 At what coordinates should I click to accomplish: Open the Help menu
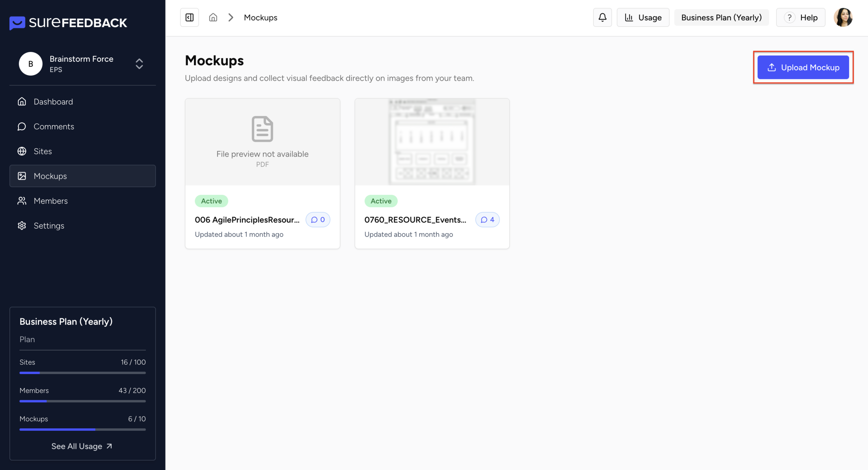(x=801, y=17)
